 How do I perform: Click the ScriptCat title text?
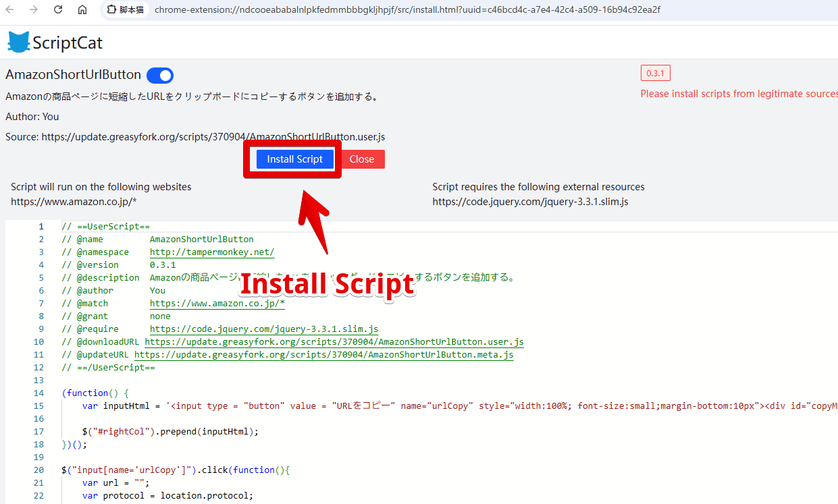tap(68, 43)
